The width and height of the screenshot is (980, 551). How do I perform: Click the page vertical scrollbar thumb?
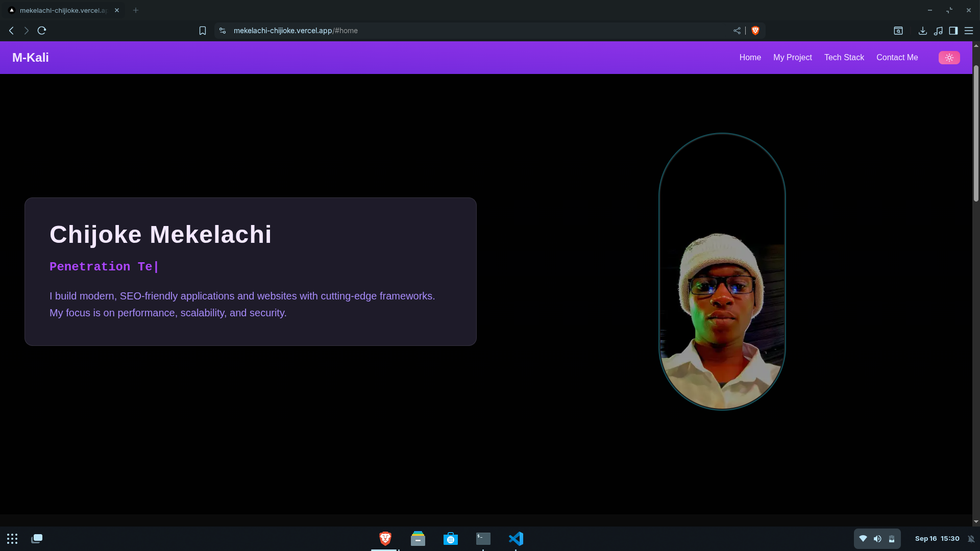point(976,133)
